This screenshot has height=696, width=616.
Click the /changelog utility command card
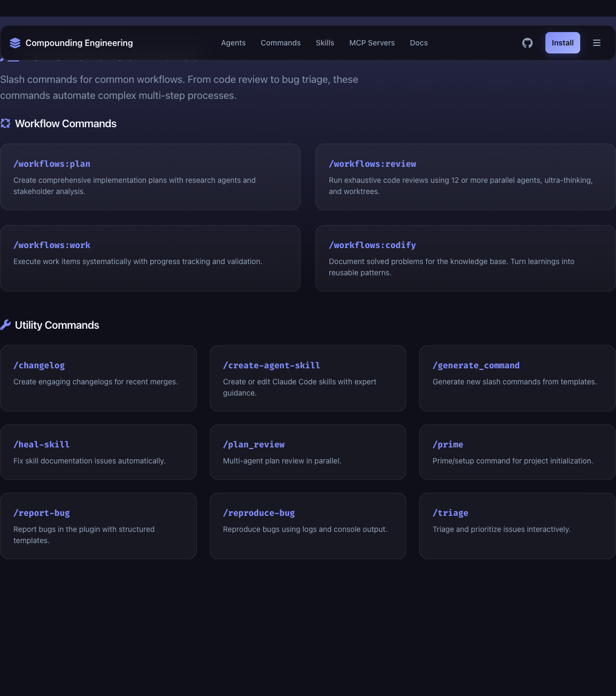click(98, 378)
